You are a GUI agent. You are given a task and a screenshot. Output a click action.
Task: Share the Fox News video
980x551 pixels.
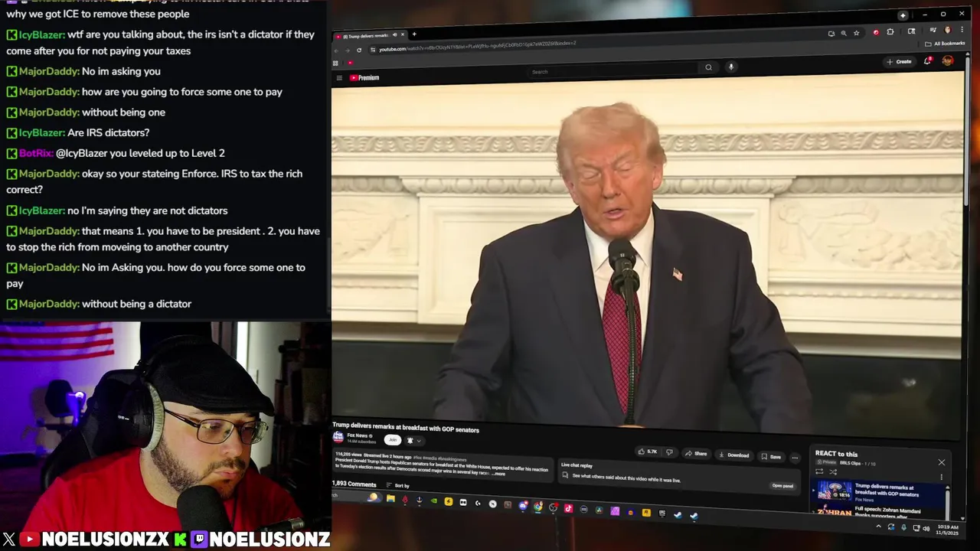[x=696, y=453]
